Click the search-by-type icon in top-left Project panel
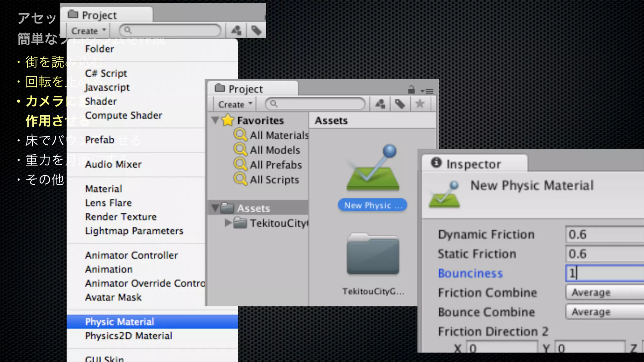The height and width of the screenshot is (362, 644). [x=236, y=30]
